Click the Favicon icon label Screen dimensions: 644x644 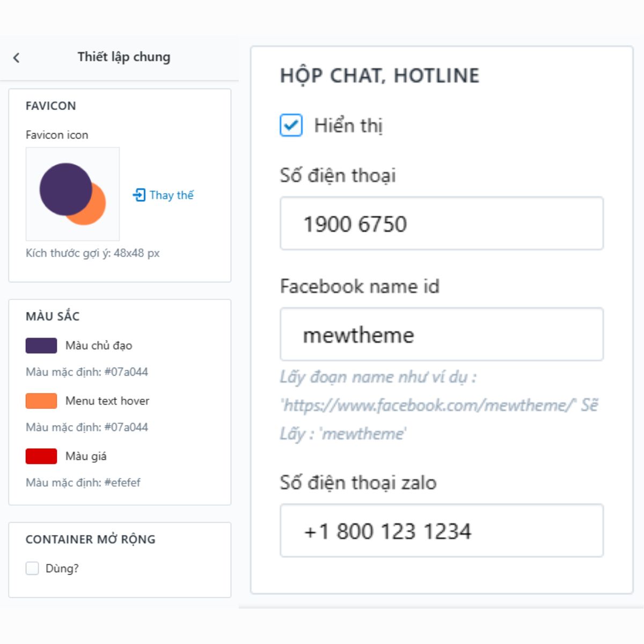point(57,135)
